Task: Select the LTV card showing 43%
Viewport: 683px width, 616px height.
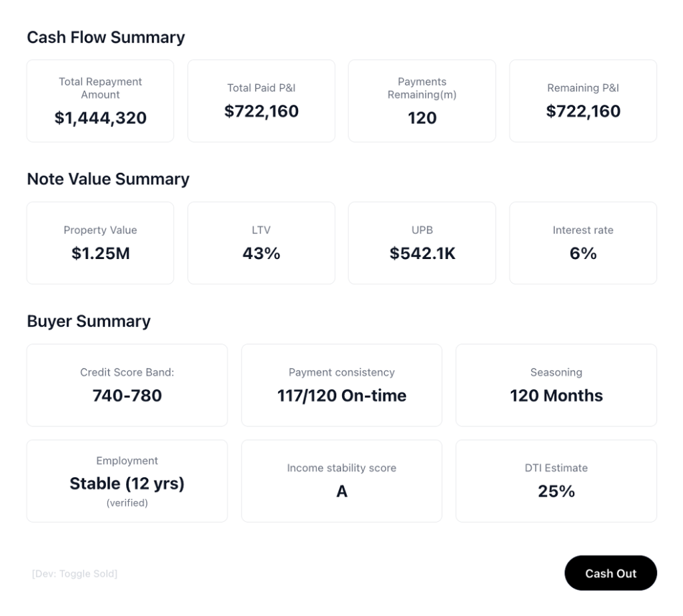Action: 261,242
